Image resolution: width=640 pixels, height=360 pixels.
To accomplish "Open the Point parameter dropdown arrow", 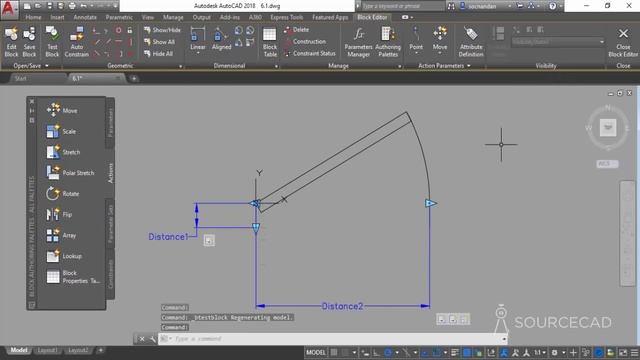I will pyautogui.click(x=416, y=53).
